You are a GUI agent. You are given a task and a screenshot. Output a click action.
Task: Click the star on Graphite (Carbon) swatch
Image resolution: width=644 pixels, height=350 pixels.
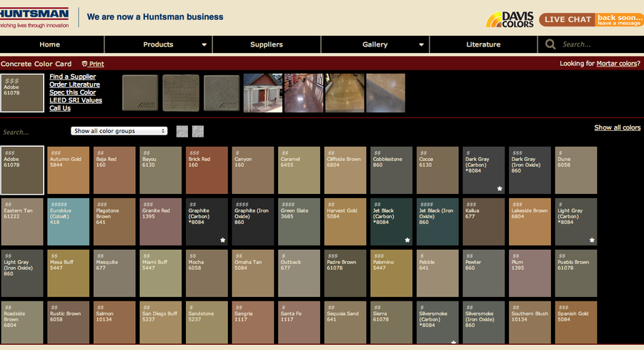pyautogui.click(x=223, y=240)
